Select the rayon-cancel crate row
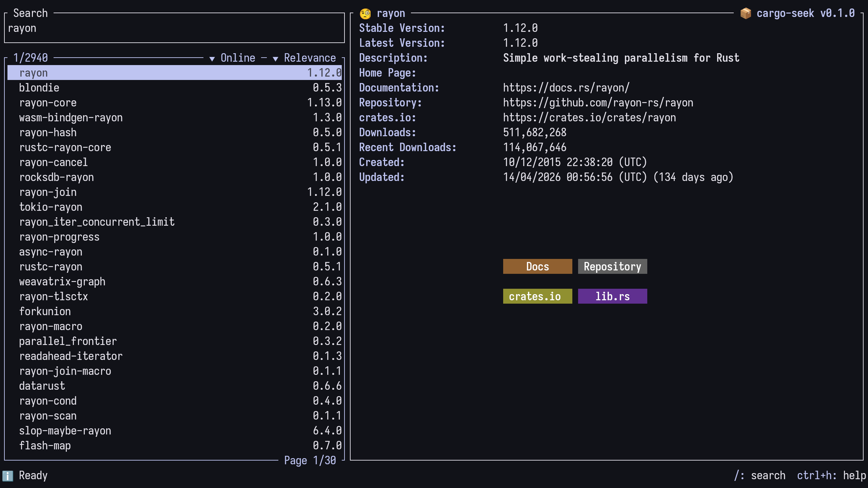 coord(175,162)
